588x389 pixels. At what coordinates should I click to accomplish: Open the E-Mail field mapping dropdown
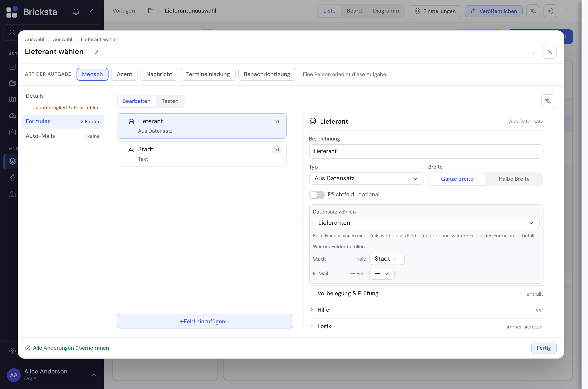382,274
